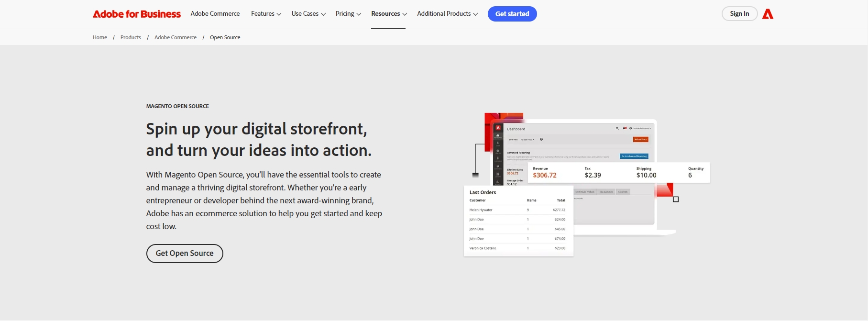Click the Sign In button

[x=739, y=13]
